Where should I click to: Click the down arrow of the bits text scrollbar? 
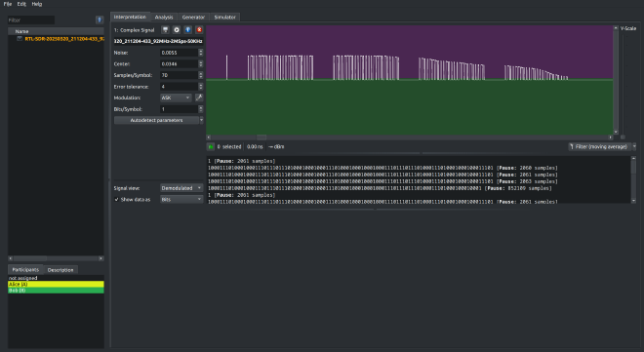633,201
